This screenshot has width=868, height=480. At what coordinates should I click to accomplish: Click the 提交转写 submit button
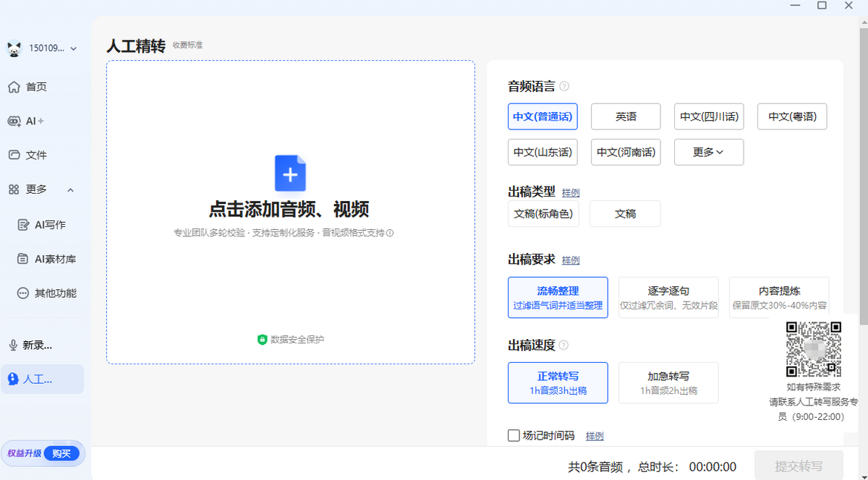point(799,466)
